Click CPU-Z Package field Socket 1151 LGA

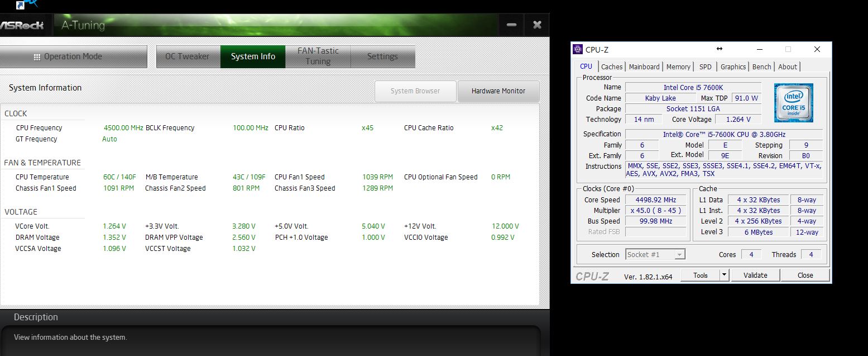coord(693,108)
